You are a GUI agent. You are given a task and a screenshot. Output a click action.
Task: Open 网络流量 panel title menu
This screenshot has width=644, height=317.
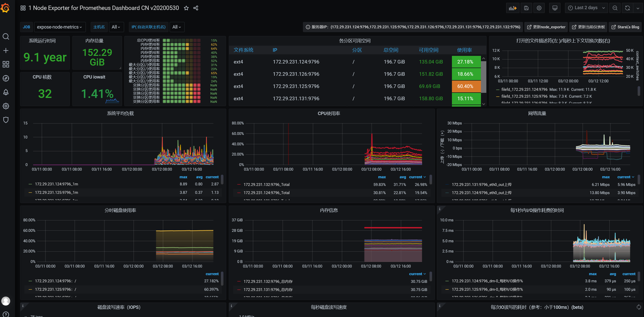(x=537, y=113)
